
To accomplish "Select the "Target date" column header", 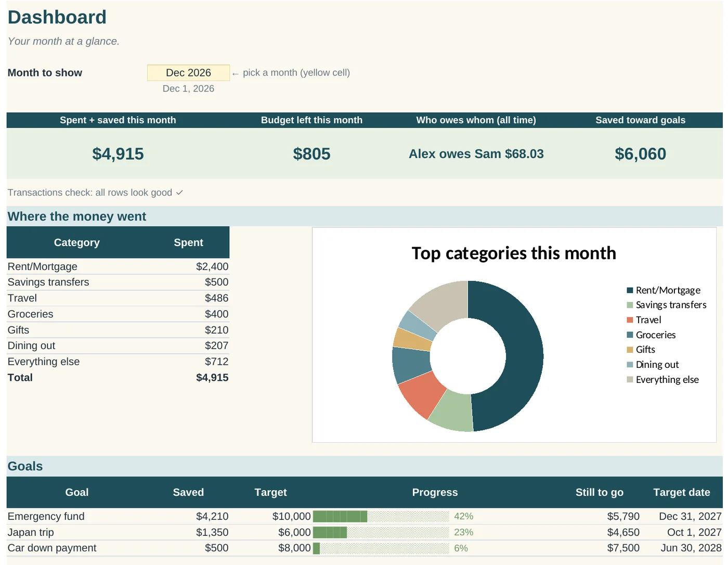I will pyautogui.click(x=682, y=493).
